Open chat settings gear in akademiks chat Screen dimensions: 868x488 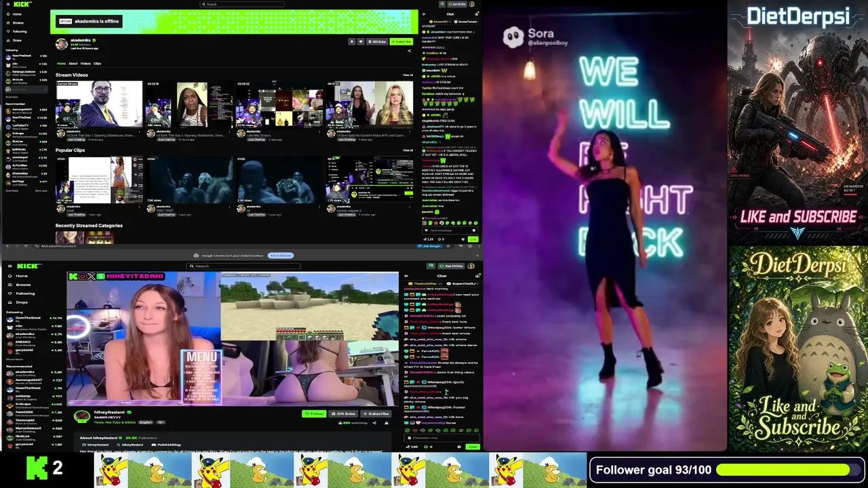click(463, 239)
